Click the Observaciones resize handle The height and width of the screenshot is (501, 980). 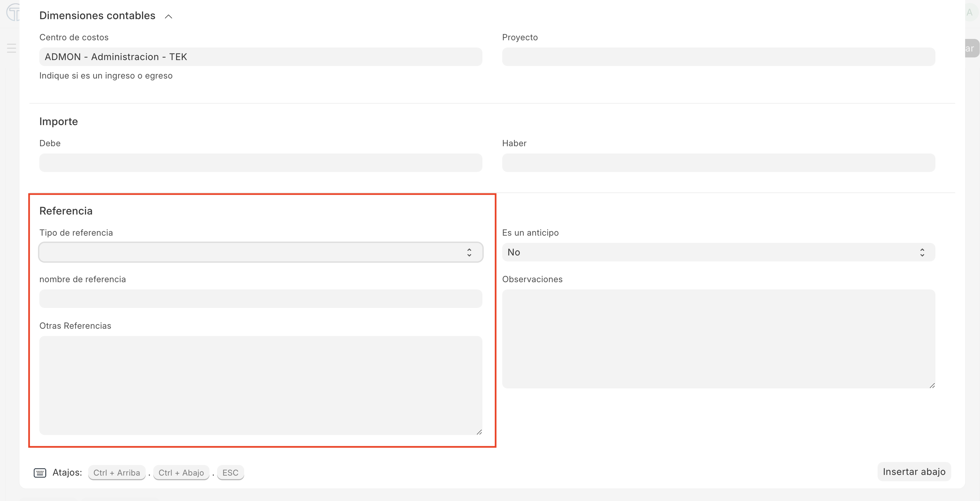(x=932, y=385)
